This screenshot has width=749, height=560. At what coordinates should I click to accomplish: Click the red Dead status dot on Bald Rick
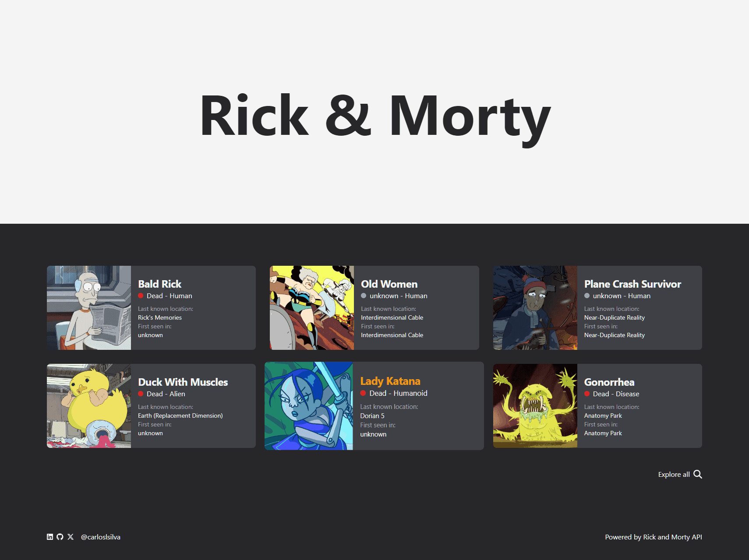pos(140,296)
